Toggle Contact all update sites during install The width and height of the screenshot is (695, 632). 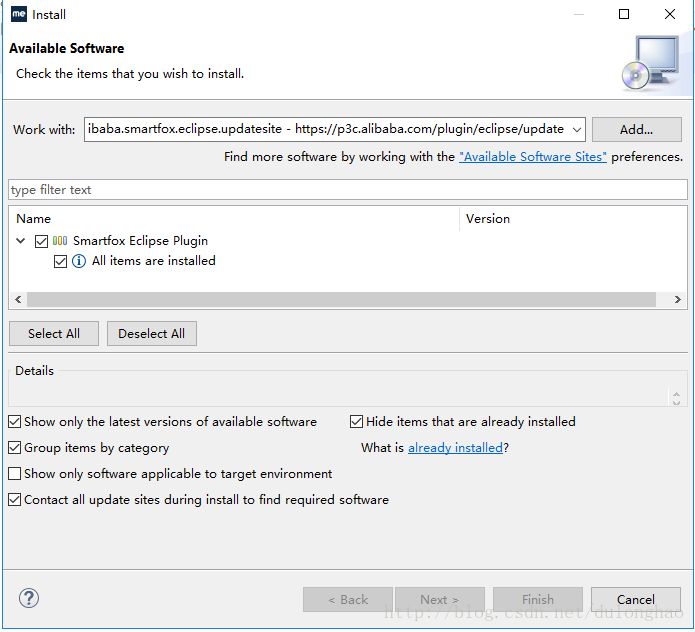15,500
